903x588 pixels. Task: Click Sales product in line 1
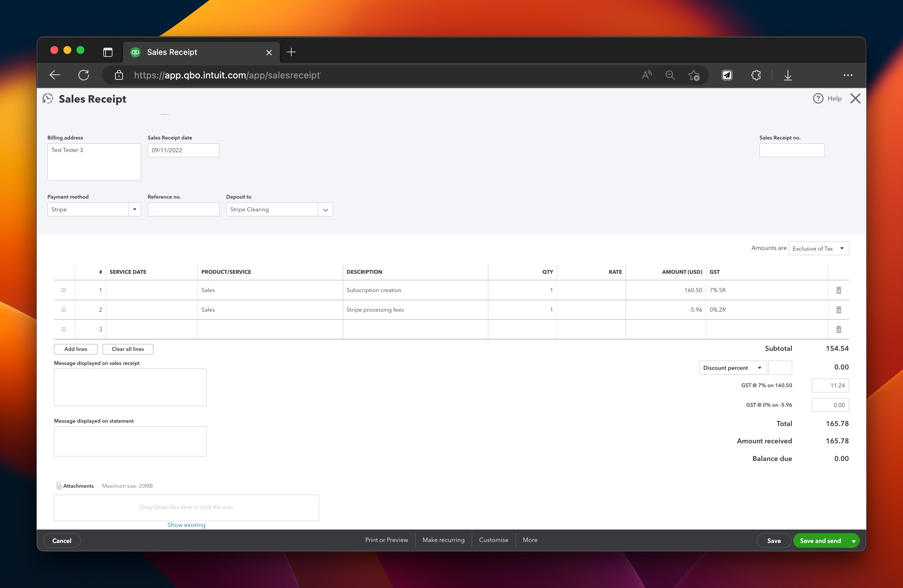click(x=270, y=290)
